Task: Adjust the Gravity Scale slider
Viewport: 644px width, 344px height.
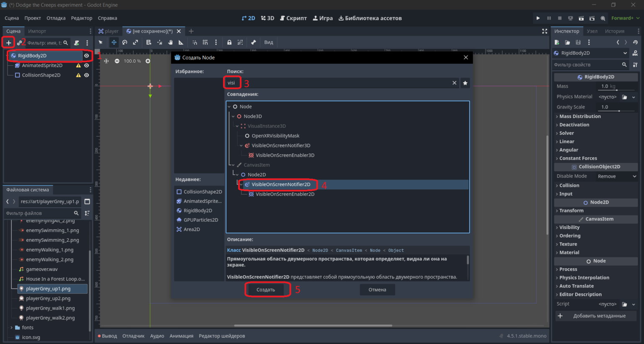Action: 617,107
